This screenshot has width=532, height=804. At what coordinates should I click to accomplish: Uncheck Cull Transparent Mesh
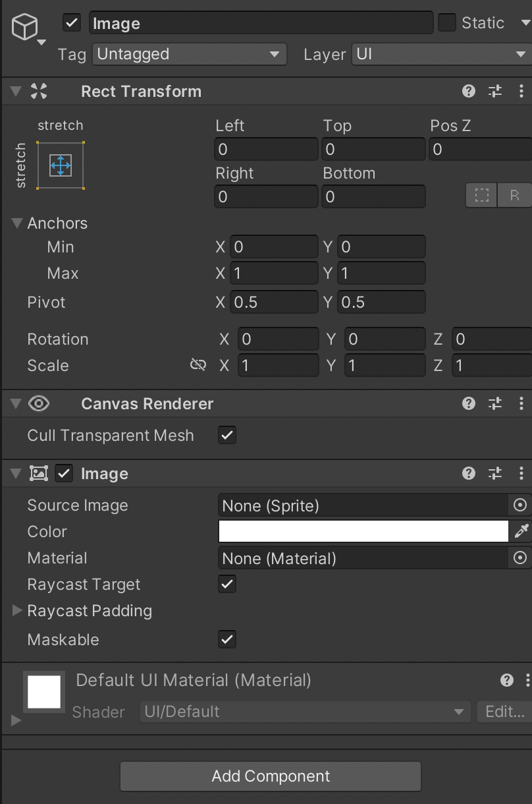(x=227, y=435)
